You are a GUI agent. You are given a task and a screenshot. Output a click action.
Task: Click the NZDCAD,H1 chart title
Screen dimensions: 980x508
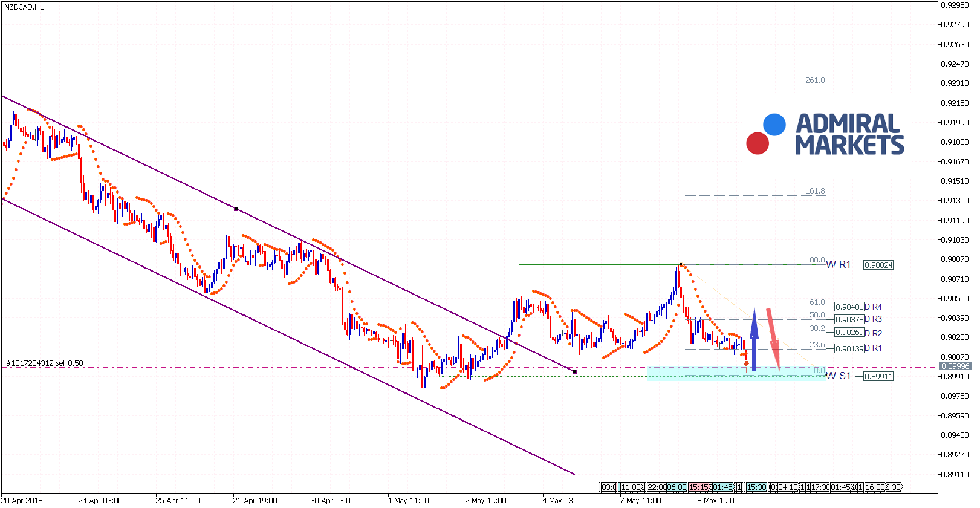[24, 7]
